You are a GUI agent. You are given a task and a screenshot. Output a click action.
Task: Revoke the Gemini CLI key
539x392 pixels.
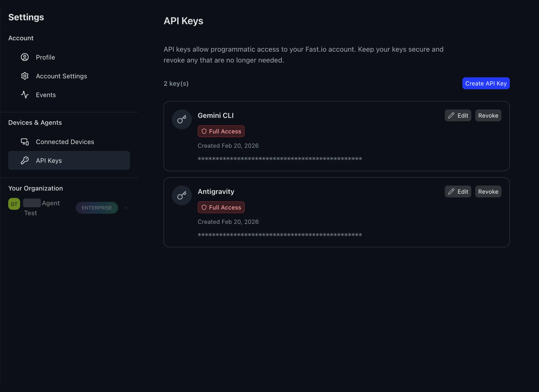coord(488,115)
